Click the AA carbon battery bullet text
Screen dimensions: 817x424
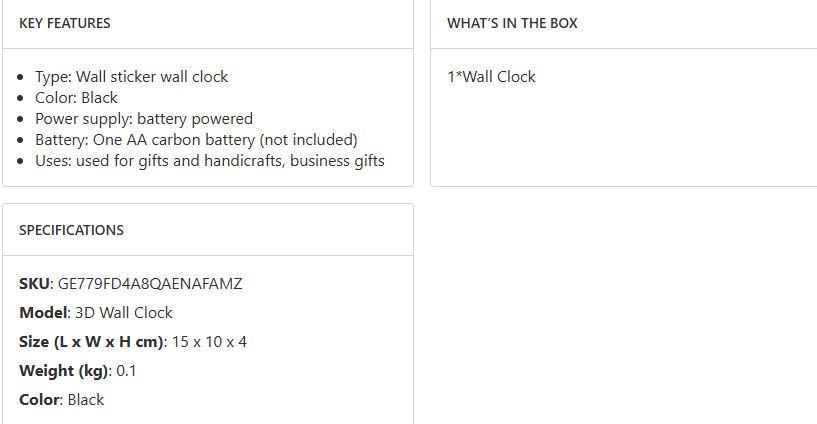196,140
